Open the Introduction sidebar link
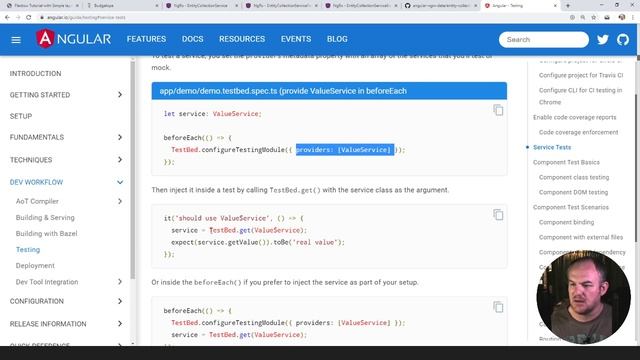Viewport: 640px width, 360px height. (36, 73)
